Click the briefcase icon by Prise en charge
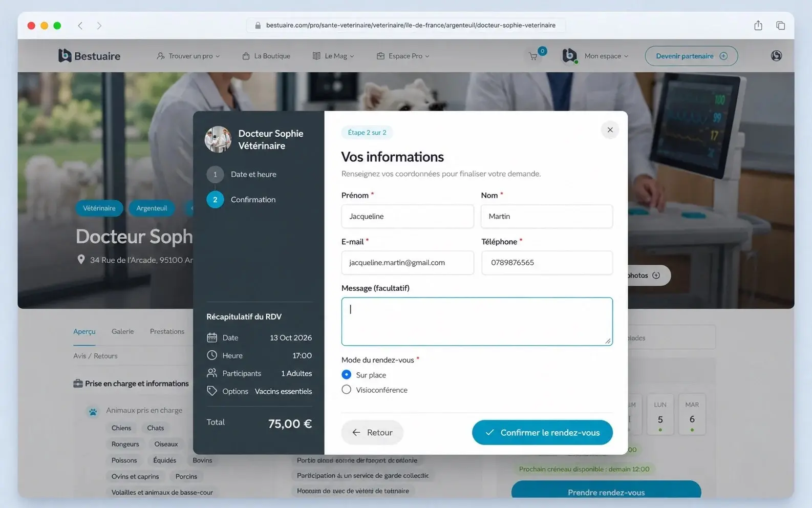 tap(78, 384)
